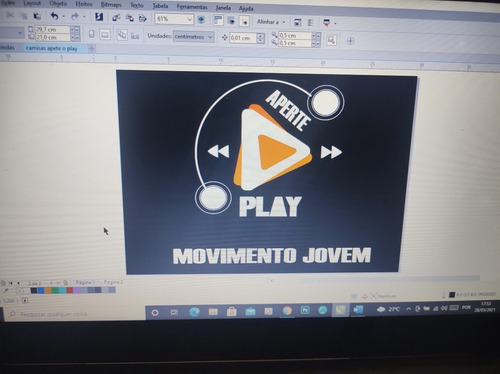Click the Publish to PDF icon
The image size is (500, 374).
[143, 18]
